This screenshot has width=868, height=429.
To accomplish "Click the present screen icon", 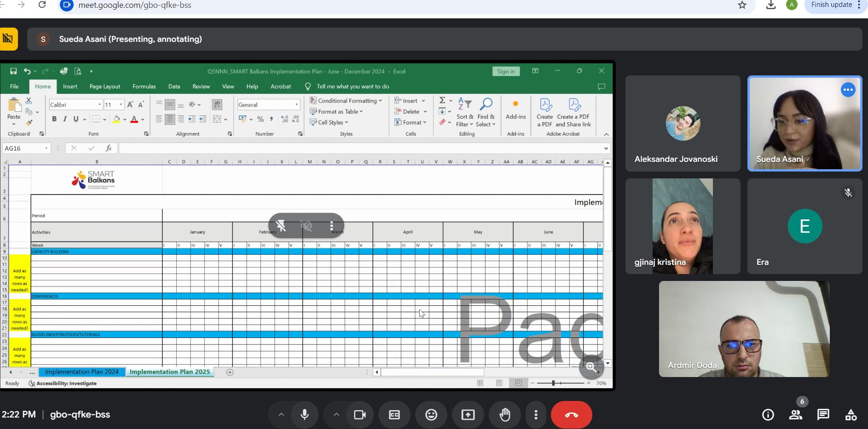I will point(468,415).
